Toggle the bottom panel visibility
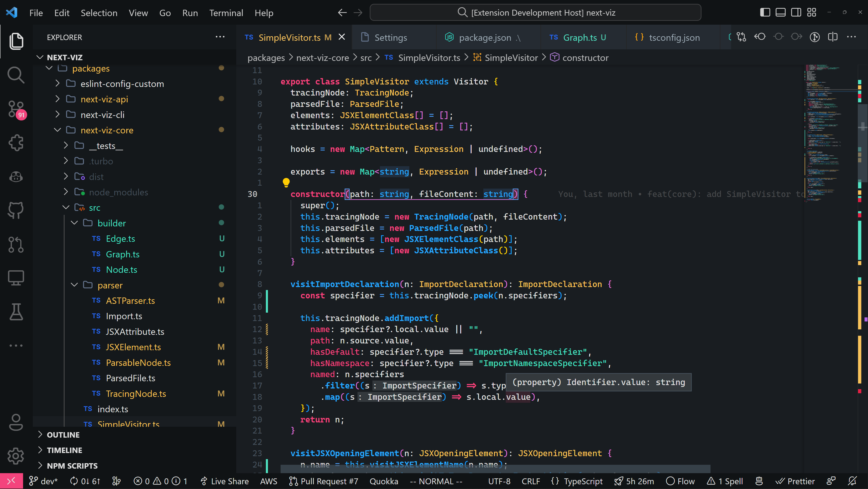 [780, 13]
